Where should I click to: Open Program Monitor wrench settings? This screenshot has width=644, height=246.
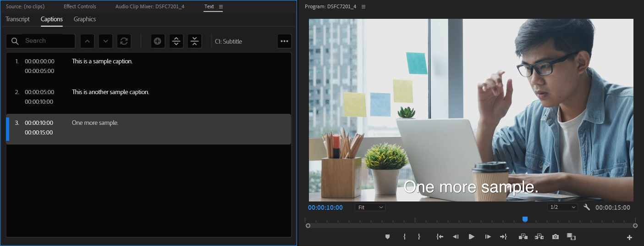pyautogui.click(x=587, y=207)
